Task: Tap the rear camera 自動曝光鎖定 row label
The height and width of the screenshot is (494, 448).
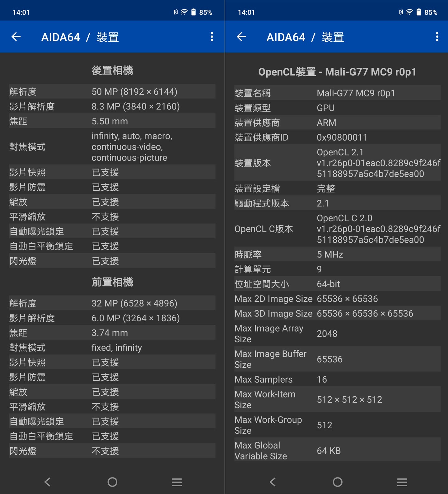Action: [x=37, y=231]
